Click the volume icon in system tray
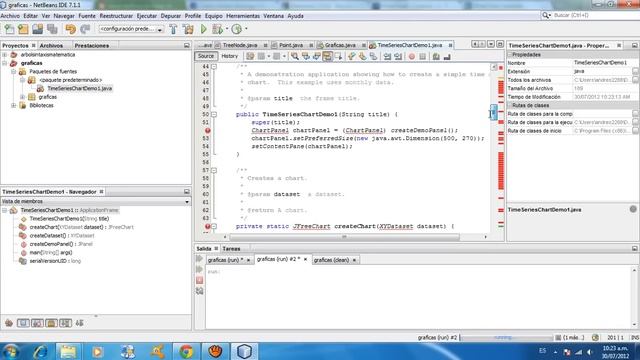The height and width of the screenshot is (360, 640). pos(589,352)
